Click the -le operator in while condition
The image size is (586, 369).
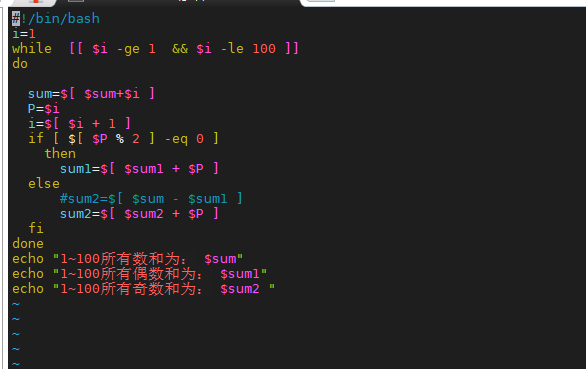click(x=232, y=49)
